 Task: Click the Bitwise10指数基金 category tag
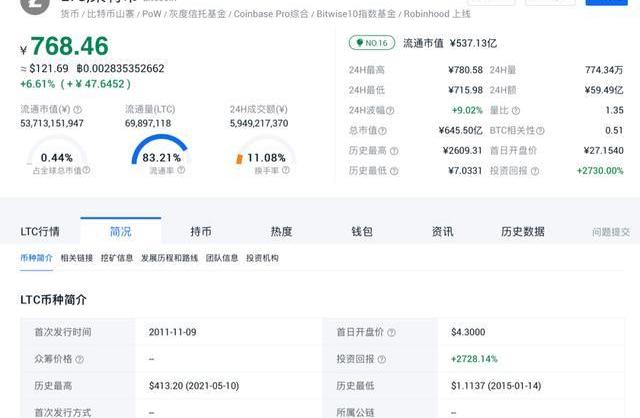coord(356,14)
